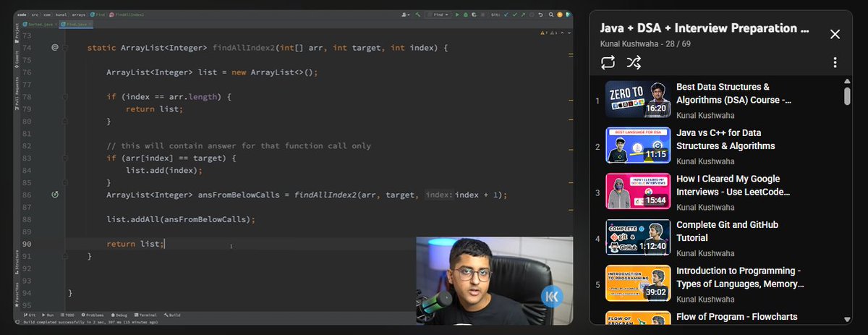Click the Git update project arrow icon
868x335 pixels.
506,14
